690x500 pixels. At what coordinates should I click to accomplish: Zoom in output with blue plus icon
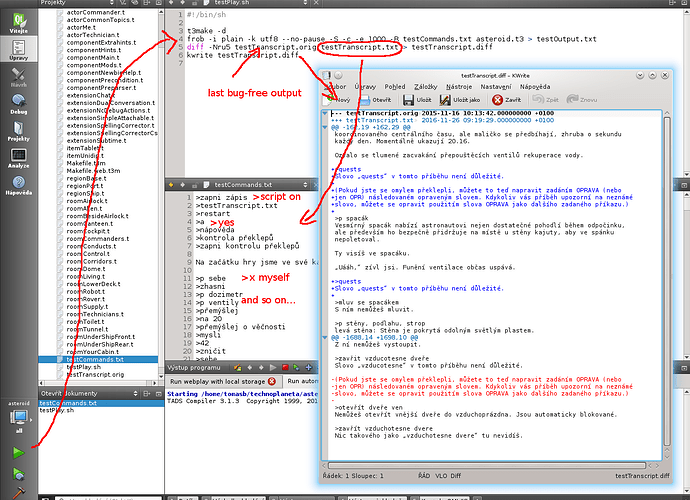click(x=308, y=368)
